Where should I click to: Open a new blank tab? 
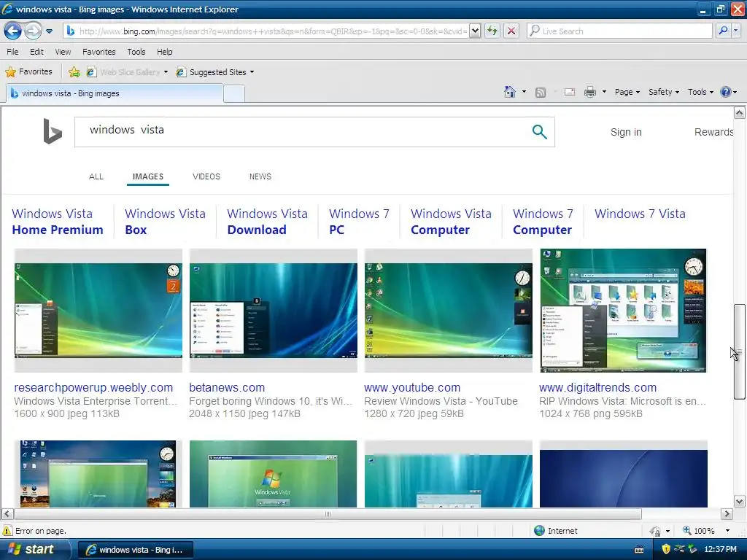234,94
